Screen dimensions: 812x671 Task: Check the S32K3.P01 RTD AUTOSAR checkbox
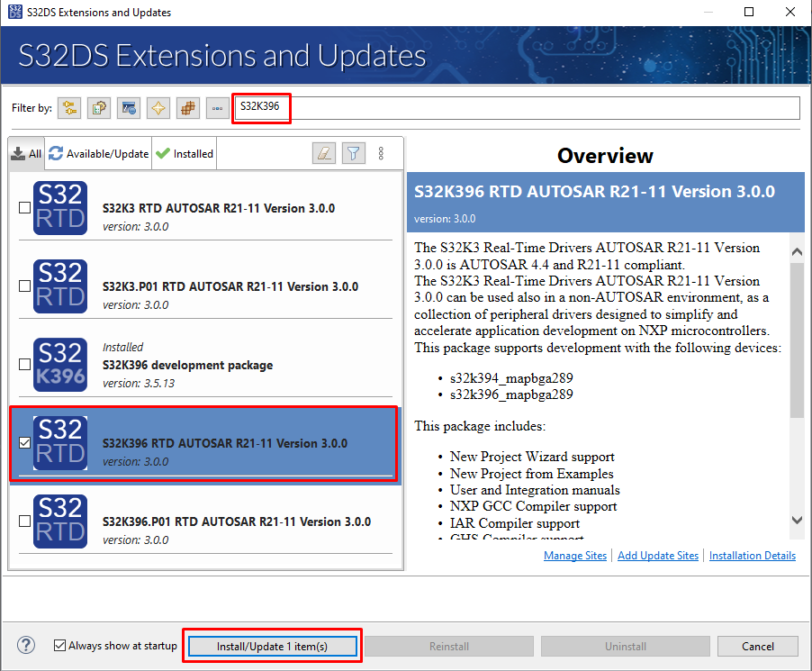click(x=24, y=286)
